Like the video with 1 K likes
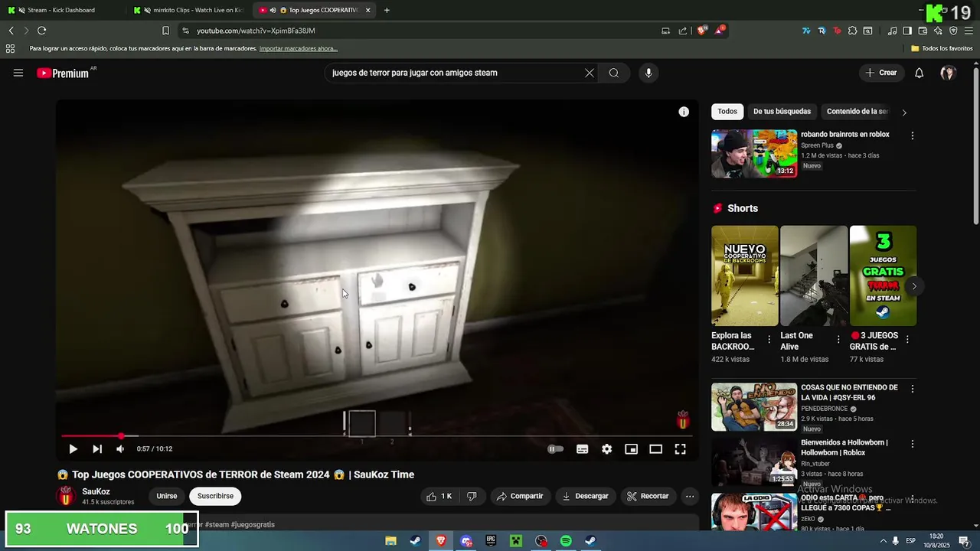The image size is (980, 551). [439, 496]
